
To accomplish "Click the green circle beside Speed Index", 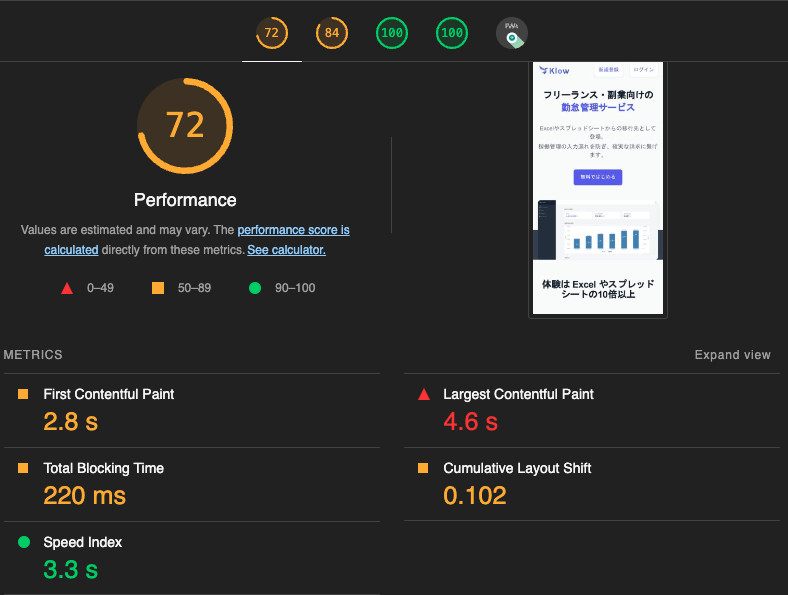I will point(24,542).
